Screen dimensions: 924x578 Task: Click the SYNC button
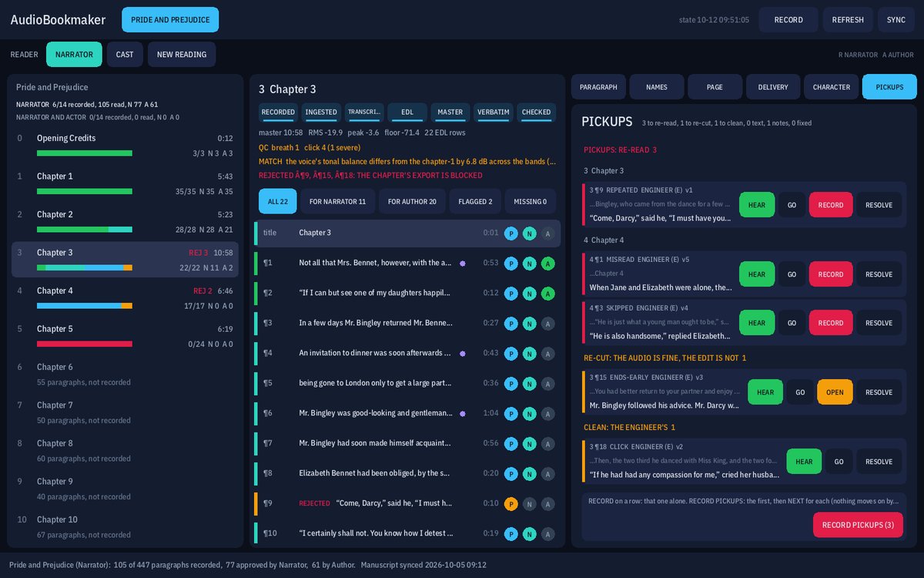pyautogui.click(x=896, y=20)
